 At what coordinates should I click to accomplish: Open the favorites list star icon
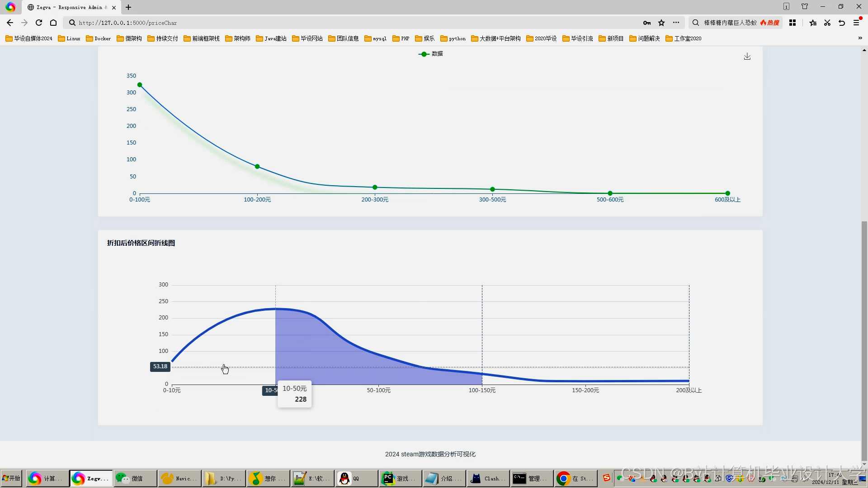(813, 23)
